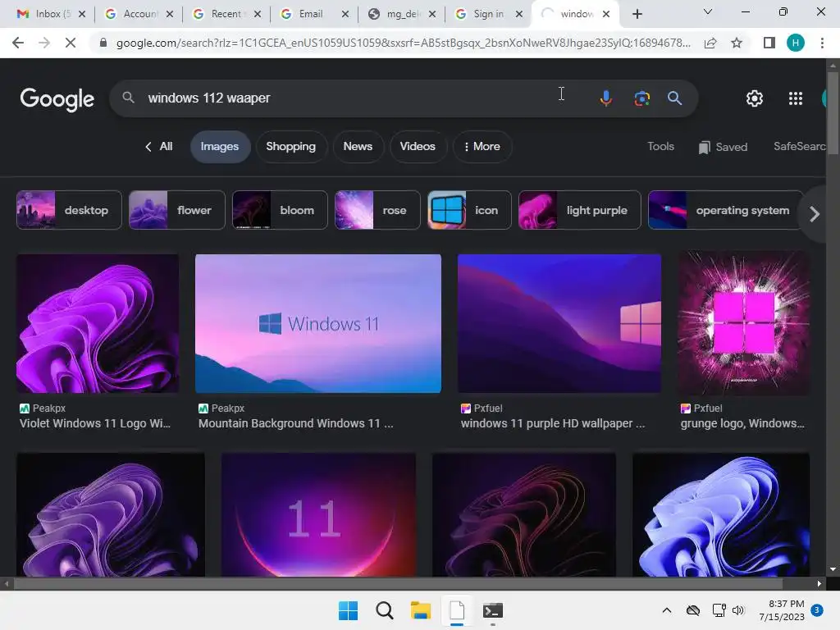The image size is (840, 630).
Task: Filter by the icon chip
Action: click(x=469, y=210)
